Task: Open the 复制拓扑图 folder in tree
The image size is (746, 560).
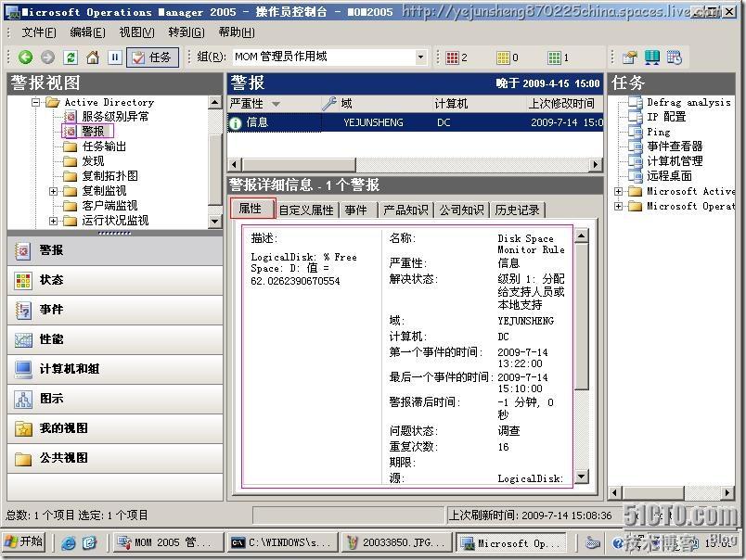Action: click(x=109, y=176)
